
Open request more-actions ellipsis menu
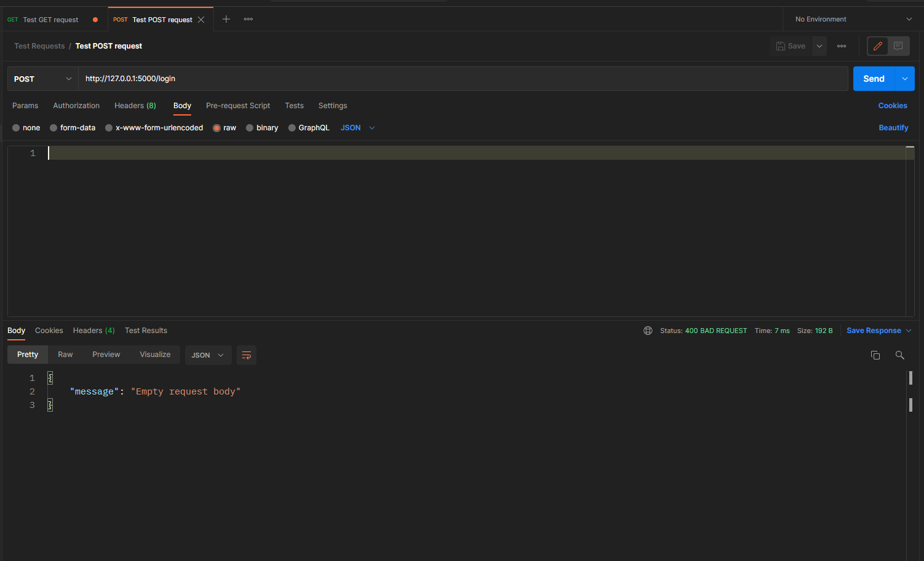pos(842,46)
